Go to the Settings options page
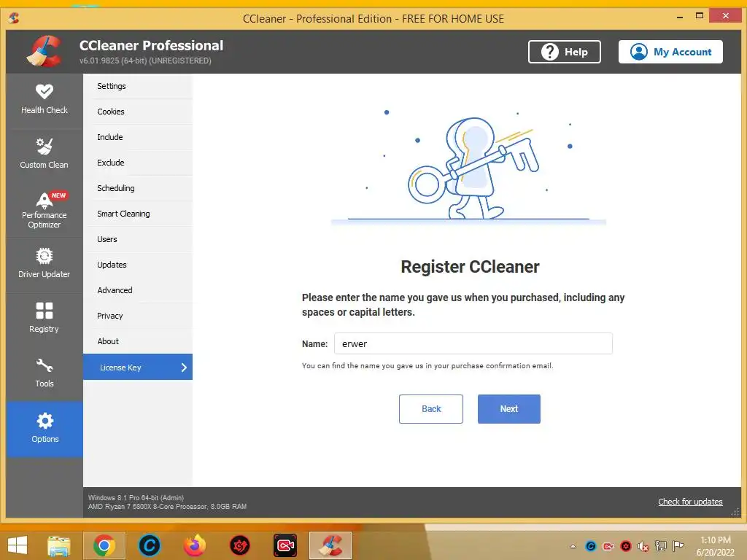Image resolution: width=747 pixels, height=560 pixels. (x=138, y=86)
